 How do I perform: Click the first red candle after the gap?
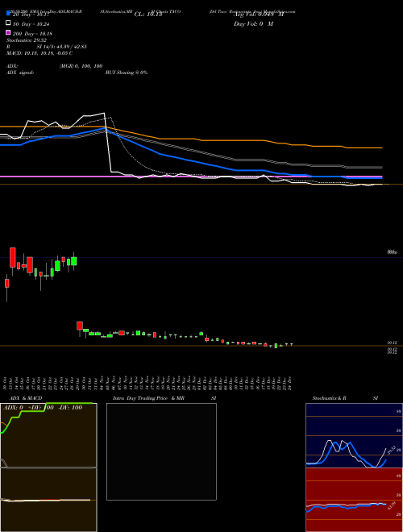[80, 326]
